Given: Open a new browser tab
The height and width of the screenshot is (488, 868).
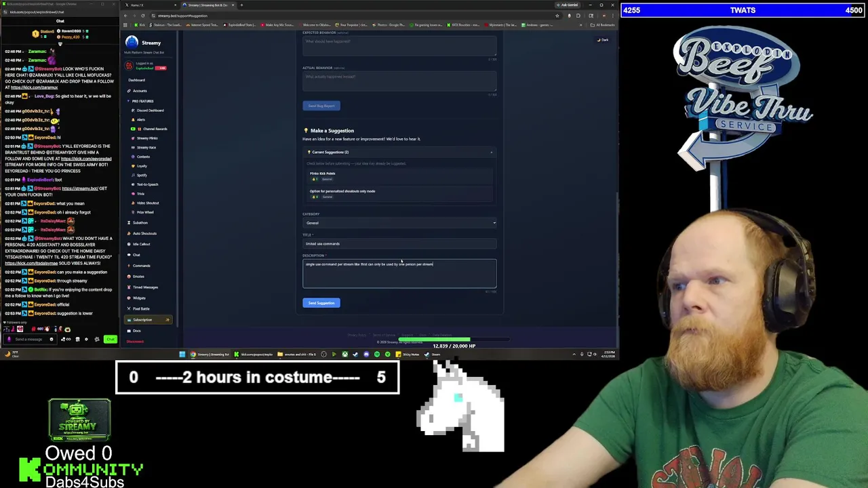Looking at the screenshot, I should click(242, 5).
